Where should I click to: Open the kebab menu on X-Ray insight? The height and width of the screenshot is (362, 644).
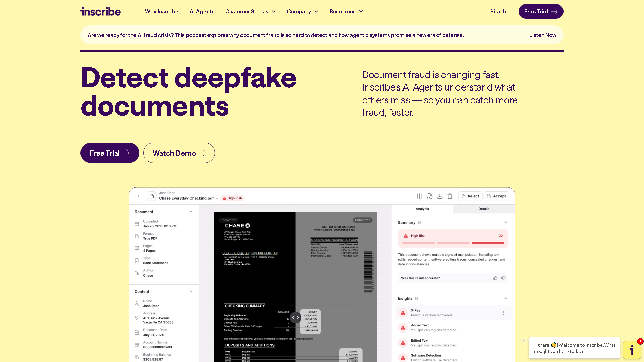click(x=503, y=312)
